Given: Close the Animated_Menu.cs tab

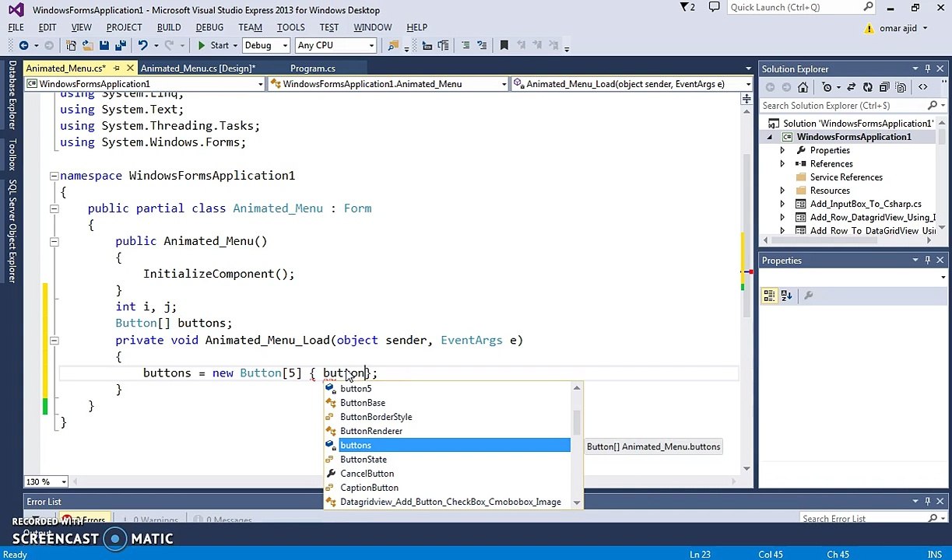Looking at the screenshot, I should click(x=130, y=68).
